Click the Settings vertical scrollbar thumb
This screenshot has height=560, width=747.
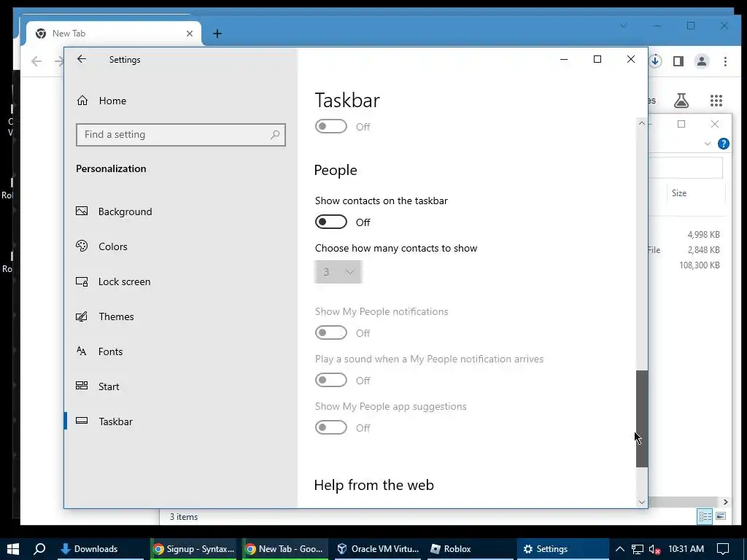642,419
